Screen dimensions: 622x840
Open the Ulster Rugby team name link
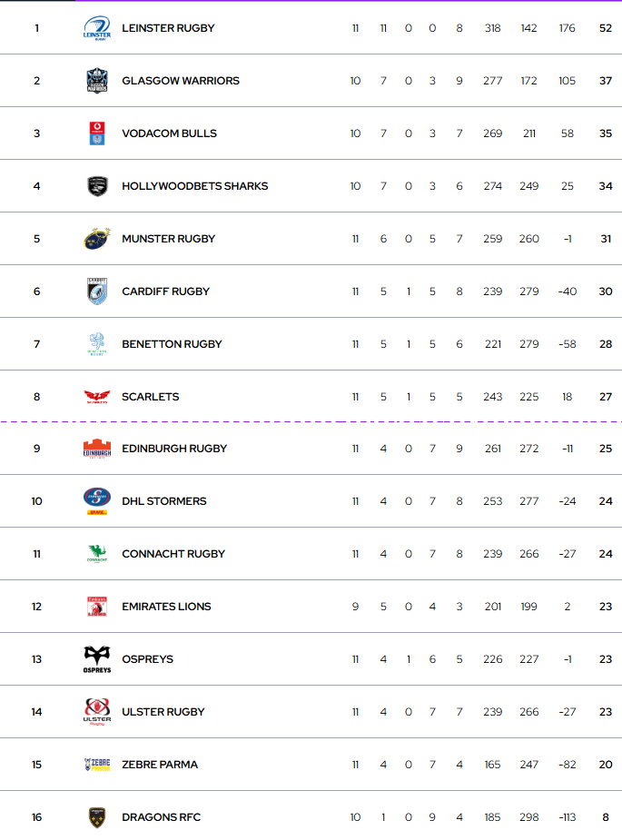pos(163,712)
